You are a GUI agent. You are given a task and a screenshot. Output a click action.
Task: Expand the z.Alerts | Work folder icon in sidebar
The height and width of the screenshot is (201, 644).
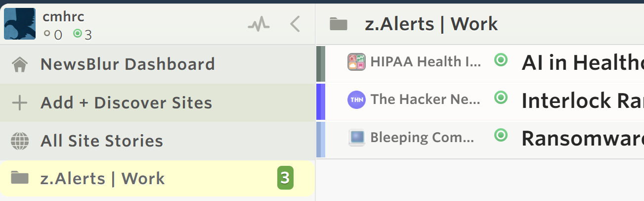(x=20, y=178)
